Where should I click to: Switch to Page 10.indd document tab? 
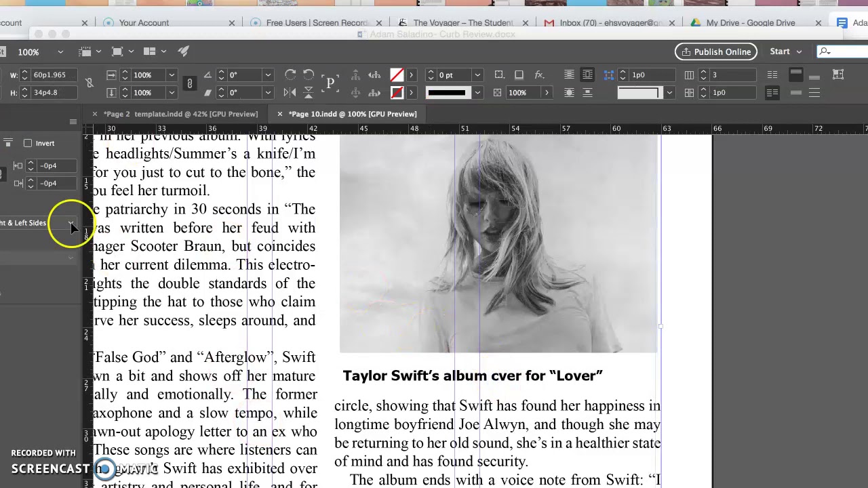pos(353,114)
